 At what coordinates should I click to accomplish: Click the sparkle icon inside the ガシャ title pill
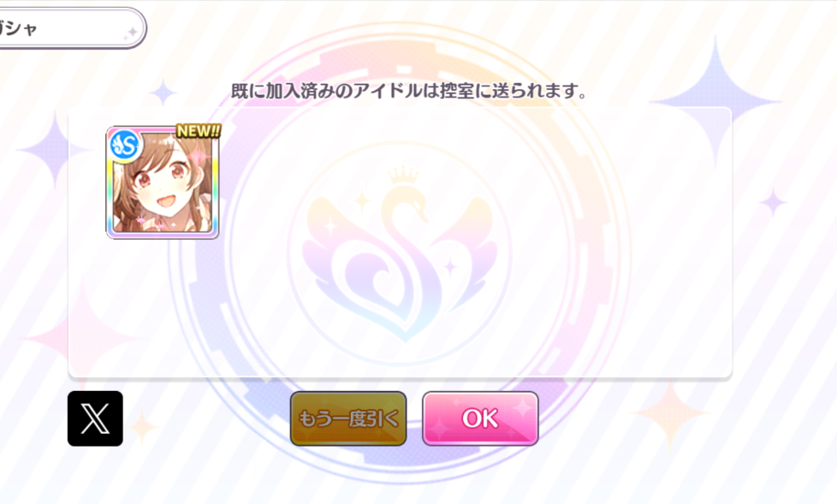tap(131, 33)
